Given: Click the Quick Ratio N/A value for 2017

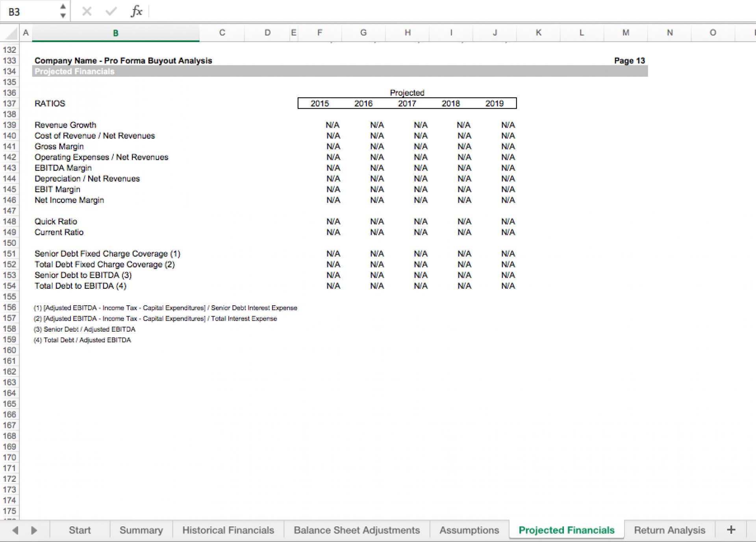Looking at the screenshot, I should (x=421, y=221).
